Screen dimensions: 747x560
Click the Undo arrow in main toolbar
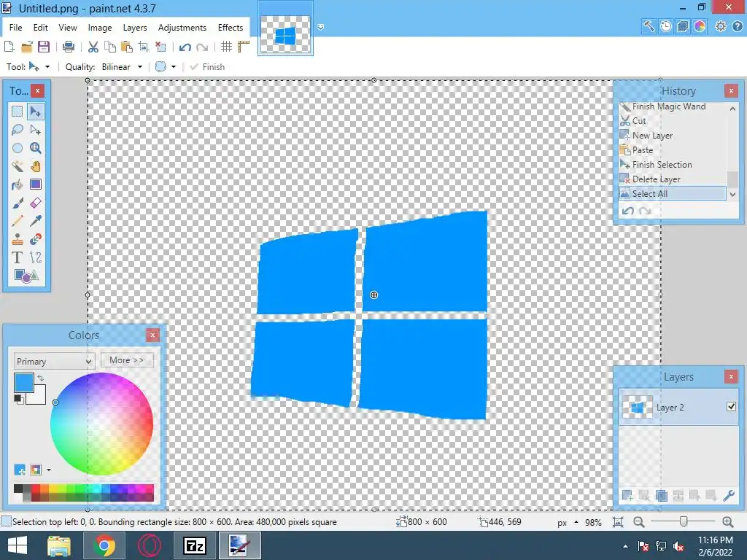(185, 47)
